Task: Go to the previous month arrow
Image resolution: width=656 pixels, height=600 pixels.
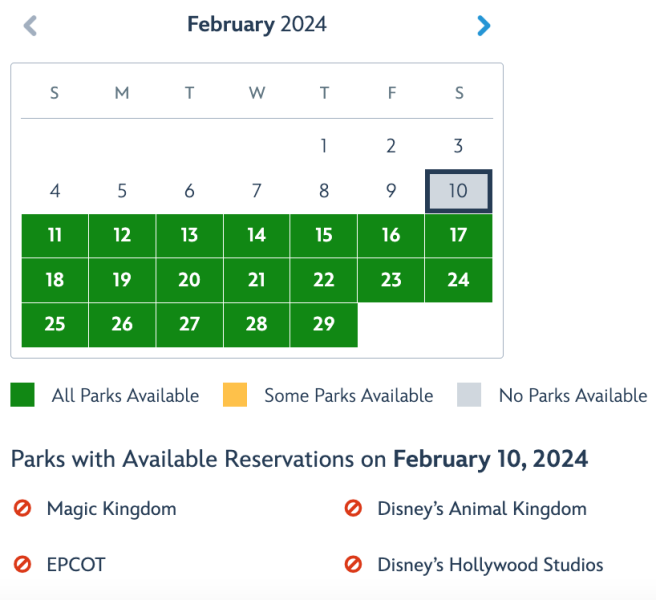Action: [30, 26]
